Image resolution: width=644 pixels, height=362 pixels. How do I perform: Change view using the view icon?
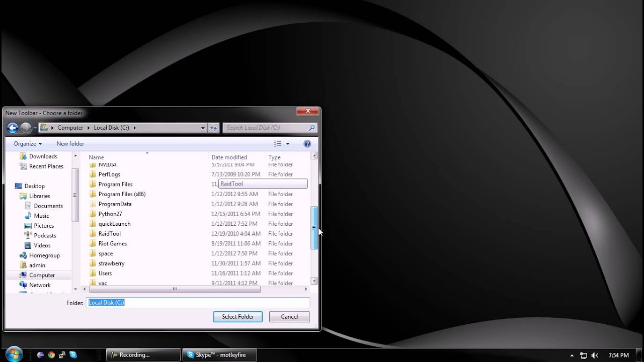[278, 144]
